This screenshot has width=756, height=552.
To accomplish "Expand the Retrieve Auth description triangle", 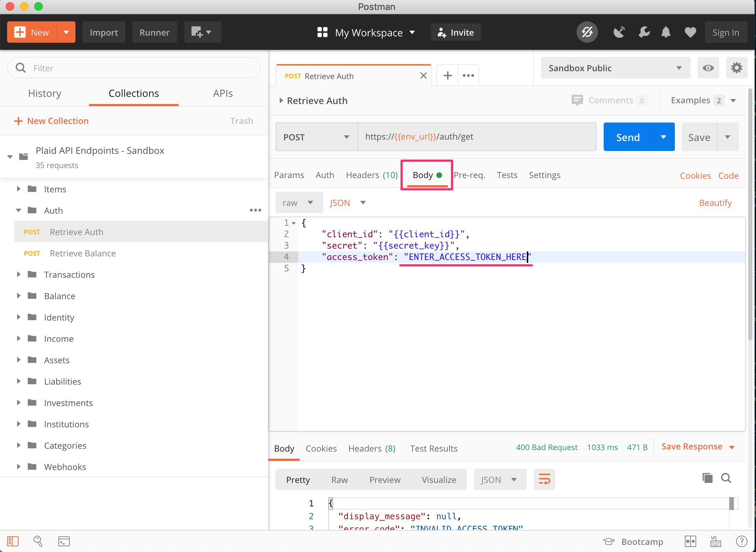I will (x=281, y=100).
